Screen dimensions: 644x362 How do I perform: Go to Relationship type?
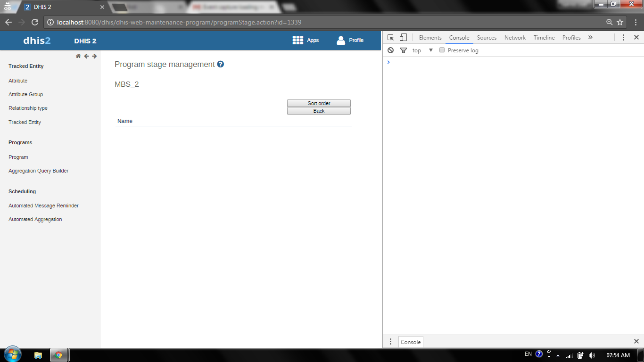coord(28,108)
